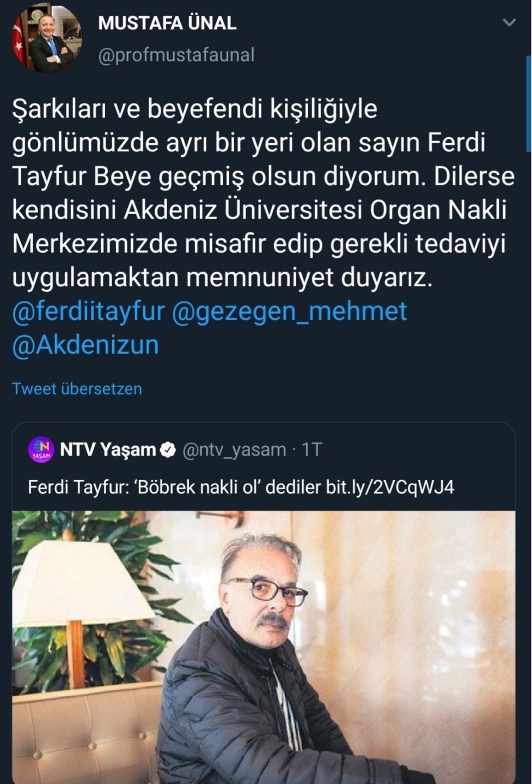
Task: Click the blue scrollbar on right edge
Action: tap(528, 103)
